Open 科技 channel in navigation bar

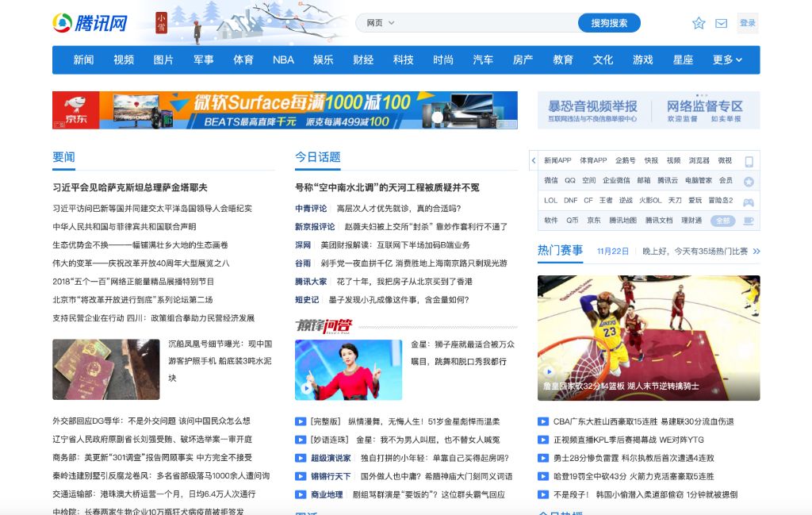(x=403, y=60)
